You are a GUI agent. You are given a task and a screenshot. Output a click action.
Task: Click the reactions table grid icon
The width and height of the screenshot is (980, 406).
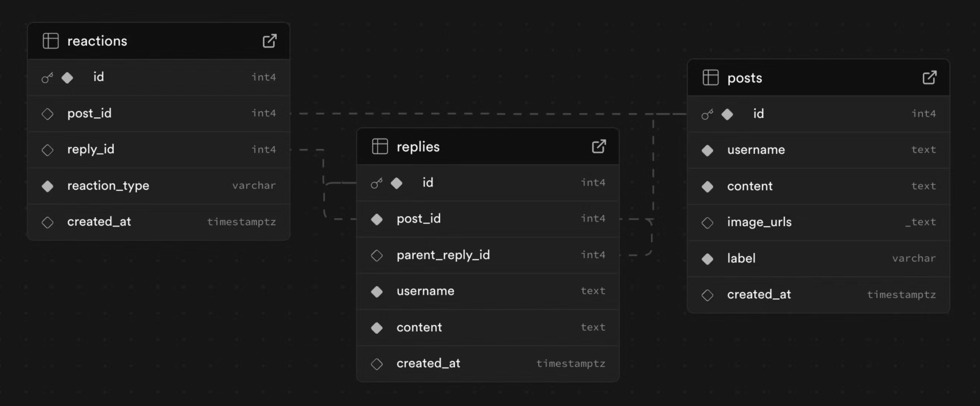51,41
